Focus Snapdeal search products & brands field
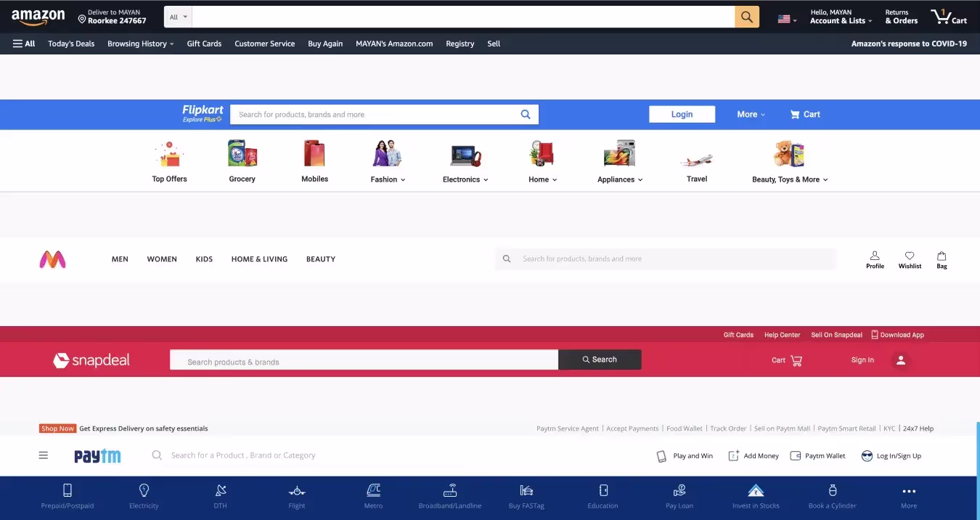The width and height of the screenshot is (980, 520). click(x=364, y=360)
